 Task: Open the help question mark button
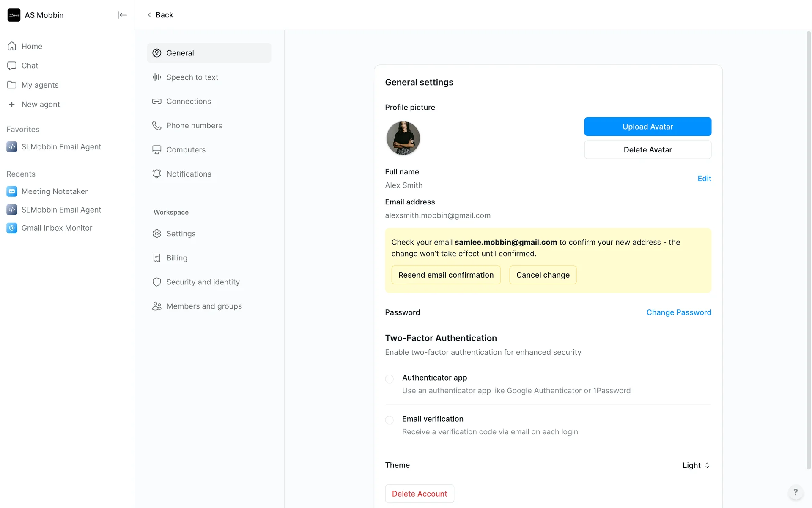[795, 492]
